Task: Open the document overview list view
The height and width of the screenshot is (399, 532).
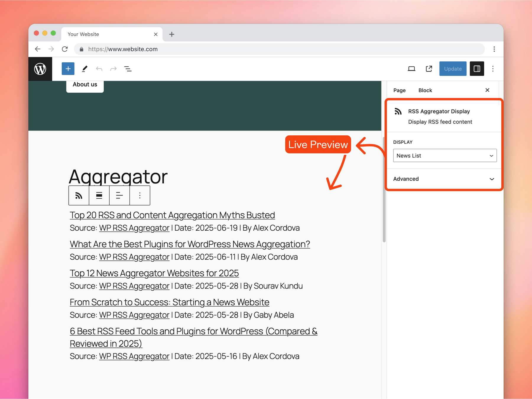Action: click(128, 69)
